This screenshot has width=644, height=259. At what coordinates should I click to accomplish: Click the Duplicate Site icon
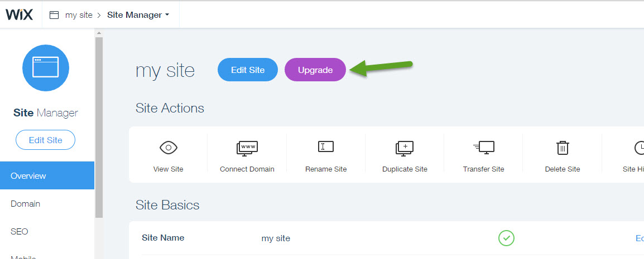point(405,148)
